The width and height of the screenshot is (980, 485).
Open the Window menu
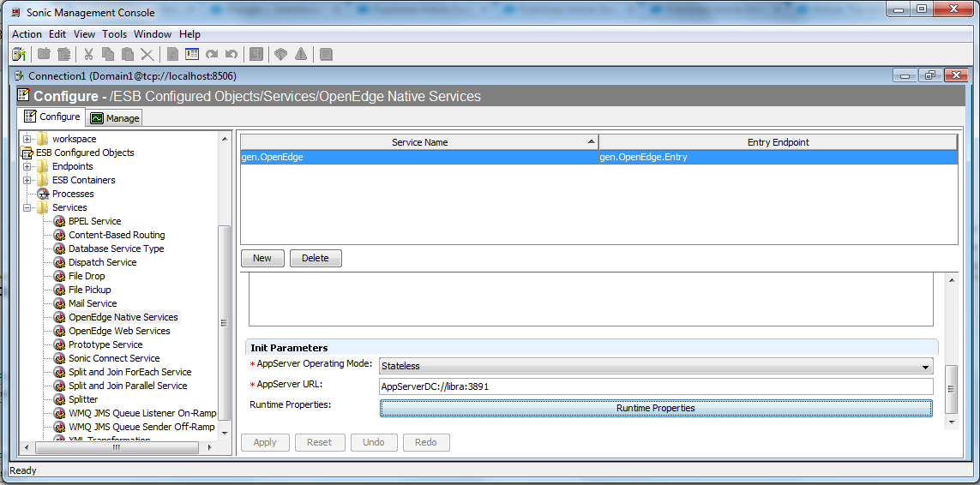pos(153,34)
